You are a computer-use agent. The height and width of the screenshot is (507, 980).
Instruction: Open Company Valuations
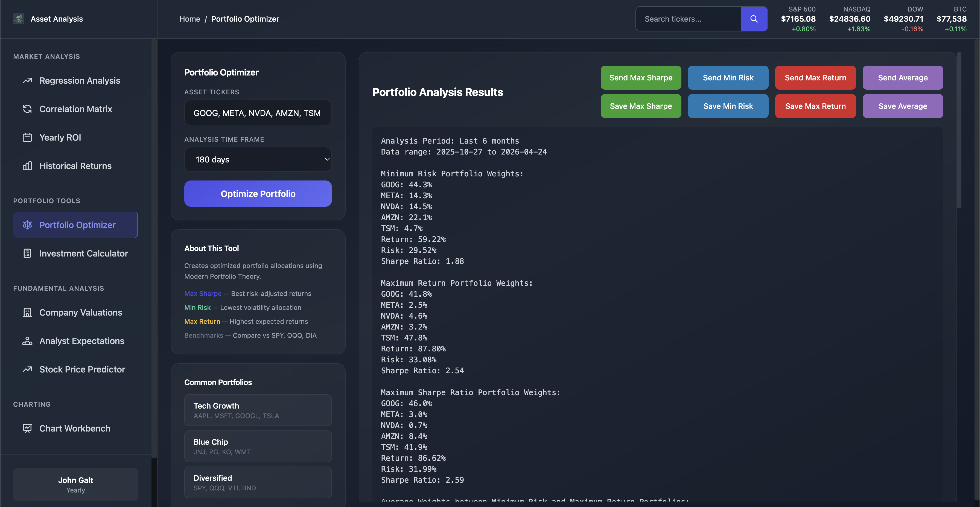pyautogui.click(x=76, y=313)
